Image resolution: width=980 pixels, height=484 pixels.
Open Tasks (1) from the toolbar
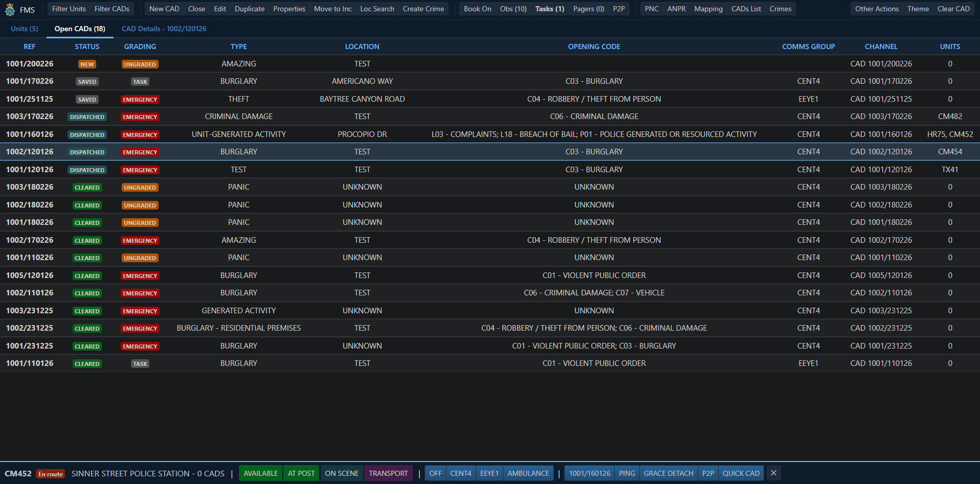[x=549, y=9]
